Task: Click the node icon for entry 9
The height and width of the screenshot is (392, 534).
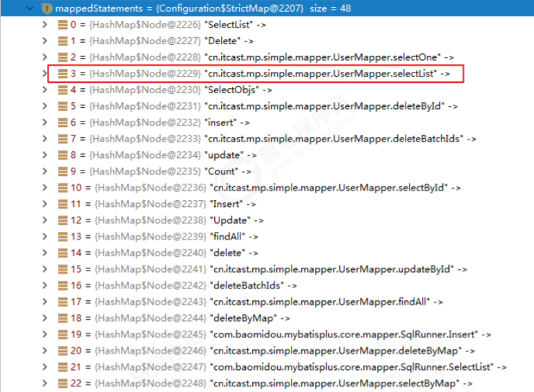Action: [x=63, y=171]
